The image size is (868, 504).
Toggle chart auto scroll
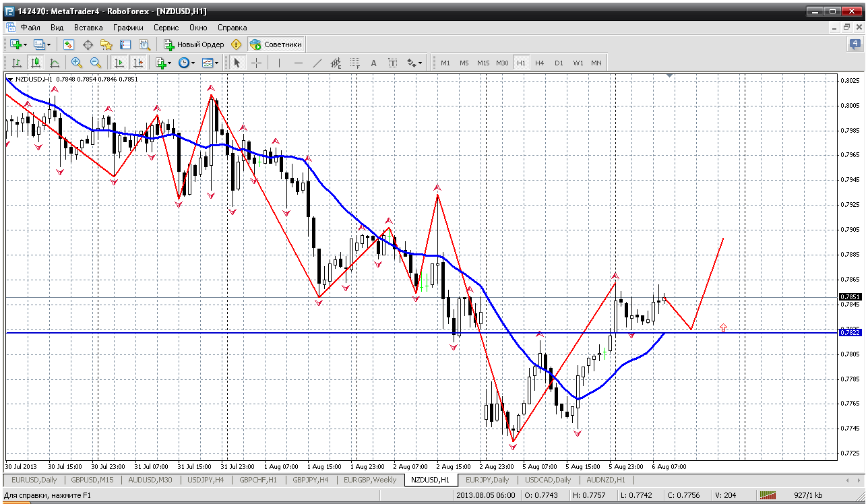(119, 63)
